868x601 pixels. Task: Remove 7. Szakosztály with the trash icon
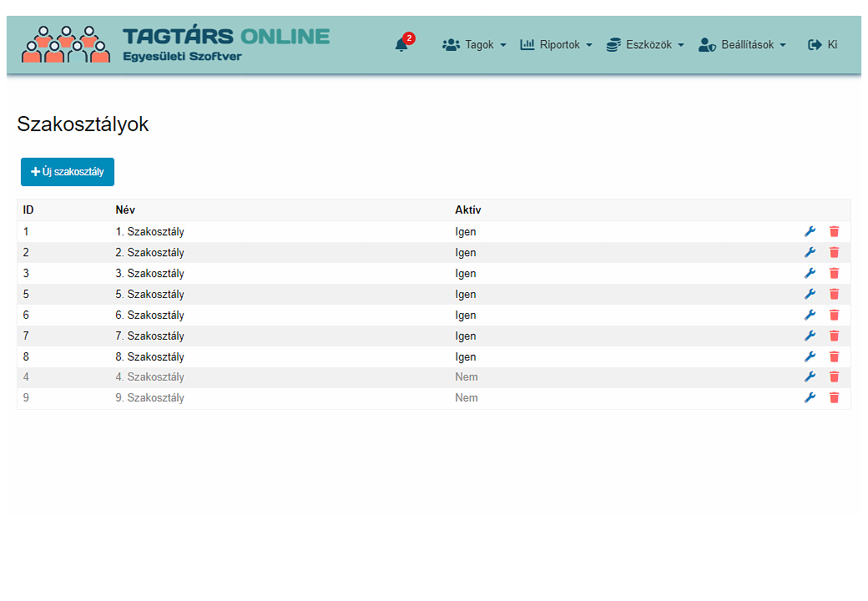click(835, 336)
